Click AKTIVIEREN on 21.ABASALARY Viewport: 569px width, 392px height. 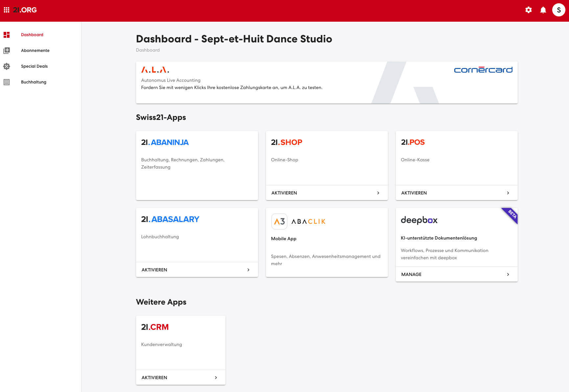[154, 269]
